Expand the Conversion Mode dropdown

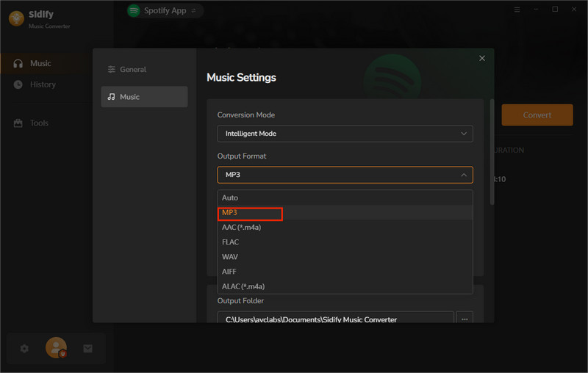point(345,134)
